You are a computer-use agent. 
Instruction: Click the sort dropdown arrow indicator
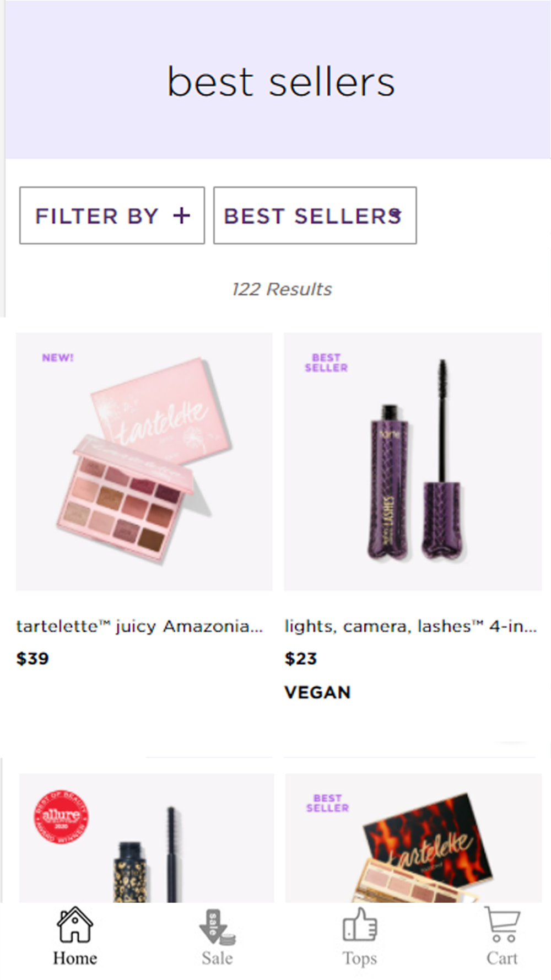[x=396, y=214]
